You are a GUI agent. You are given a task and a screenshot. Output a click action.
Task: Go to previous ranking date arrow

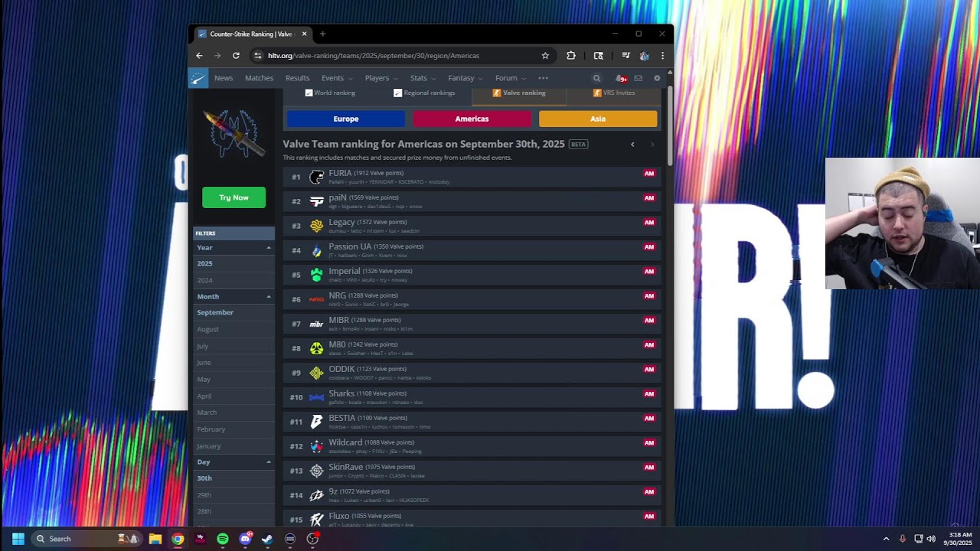(x=632, y=145)
